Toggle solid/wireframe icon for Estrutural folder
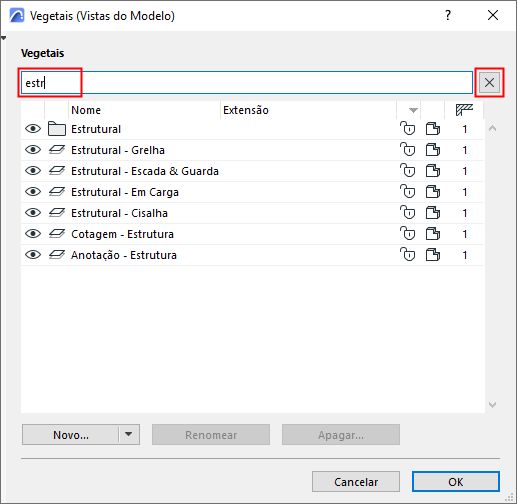The width and height of the screenshot is (517, 504). 433,129
